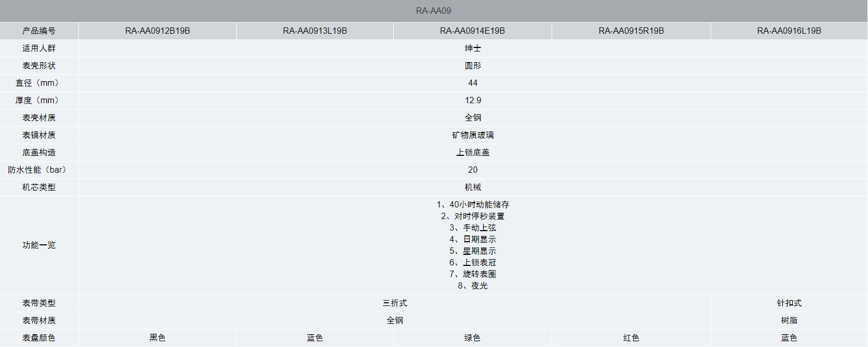Click the 适用人群 value 绅士
Viewport: 868px width, 347px height.
(473, 48)
